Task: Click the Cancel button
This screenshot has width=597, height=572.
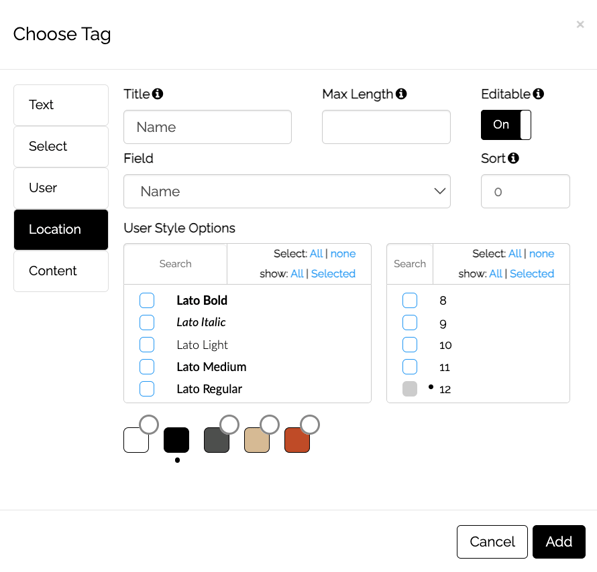Action: pos(492,542)
